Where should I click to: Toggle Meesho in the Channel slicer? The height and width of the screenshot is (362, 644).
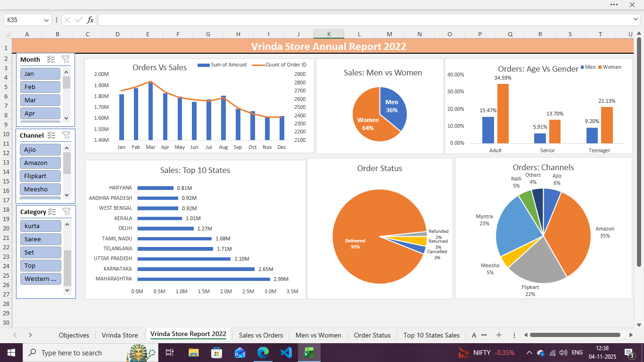[x=40, y=189]
